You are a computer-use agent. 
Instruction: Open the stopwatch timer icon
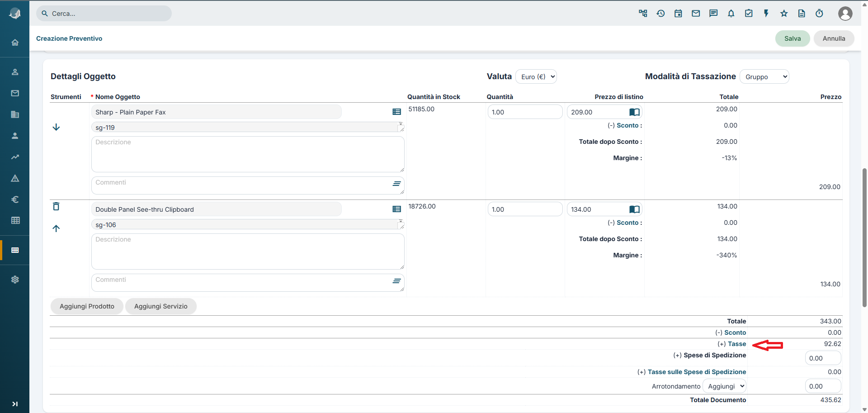point(819,14)
